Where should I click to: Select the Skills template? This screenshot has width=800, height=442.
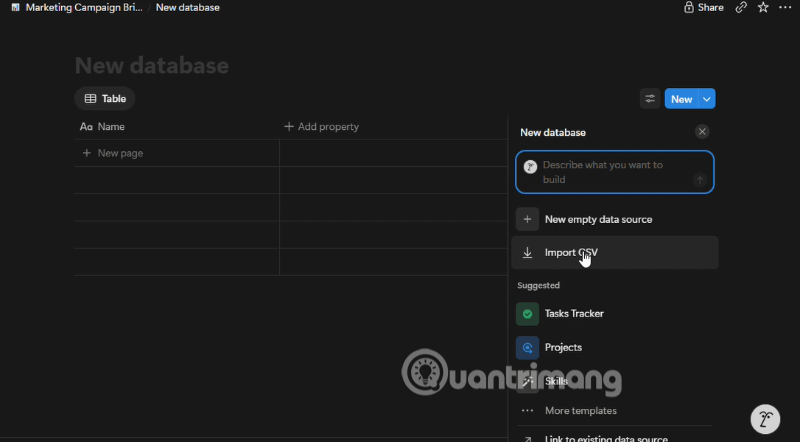(614, 381)
